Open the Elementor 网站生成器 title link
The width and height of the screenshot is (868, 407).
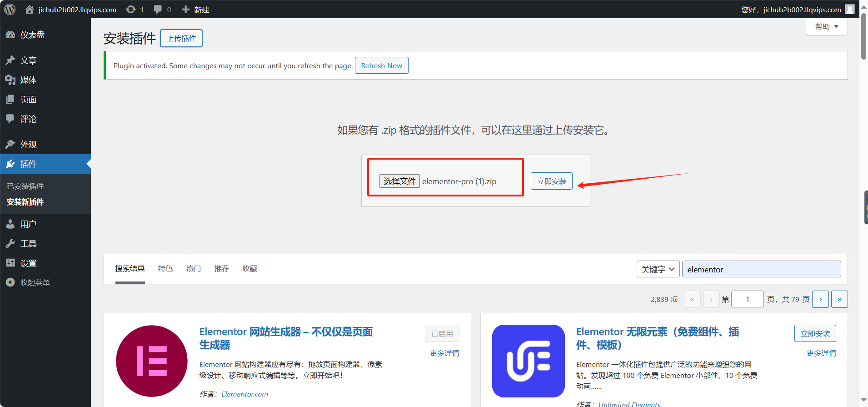(286, 338)
